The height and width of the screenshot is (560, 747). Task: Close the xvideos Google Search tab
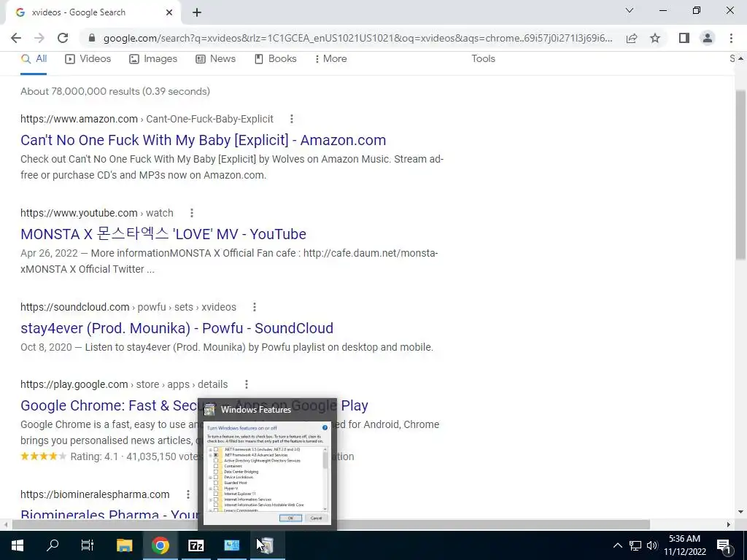pos(169,13)
